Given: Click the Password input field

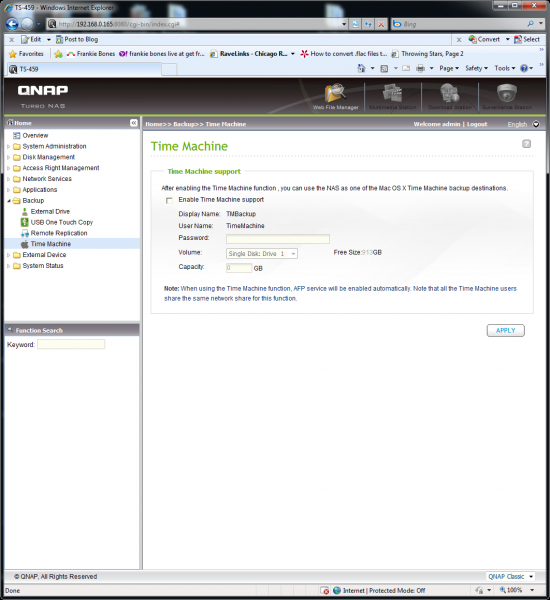Looking at the screenshot, I should tap(278, 239).
